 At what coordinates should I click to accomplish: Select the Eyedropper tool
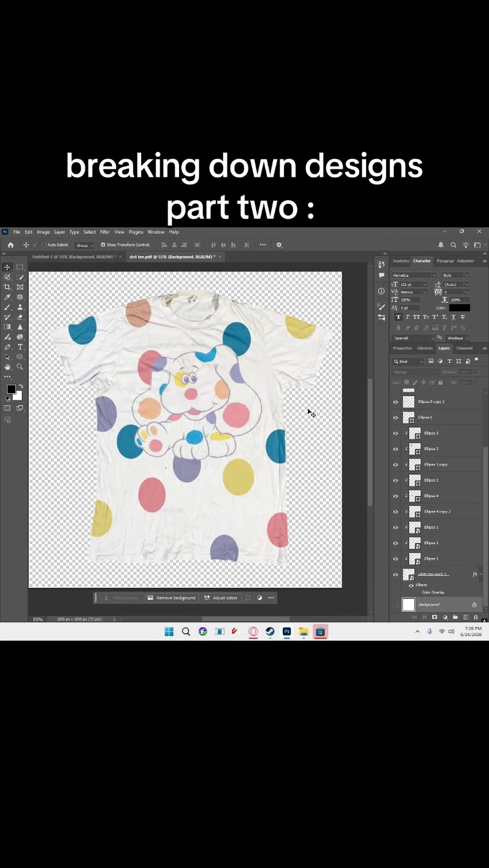(7, 297)
